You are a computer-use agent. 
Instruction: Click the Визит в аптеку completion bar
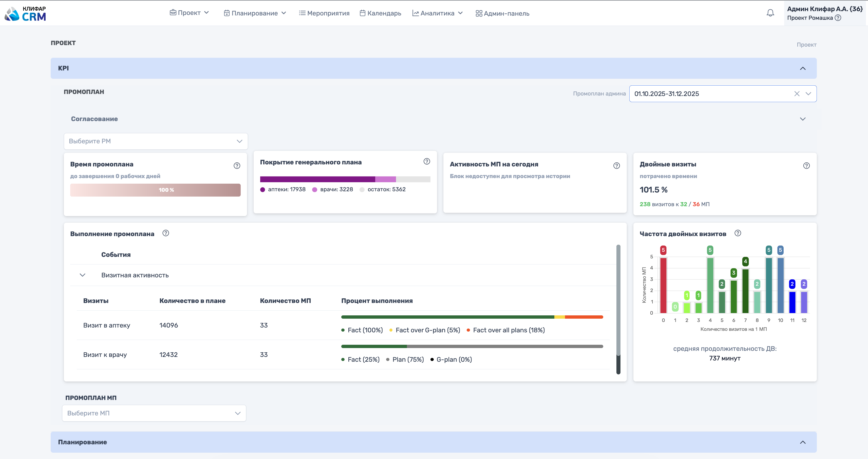click(x=472, y=317)
